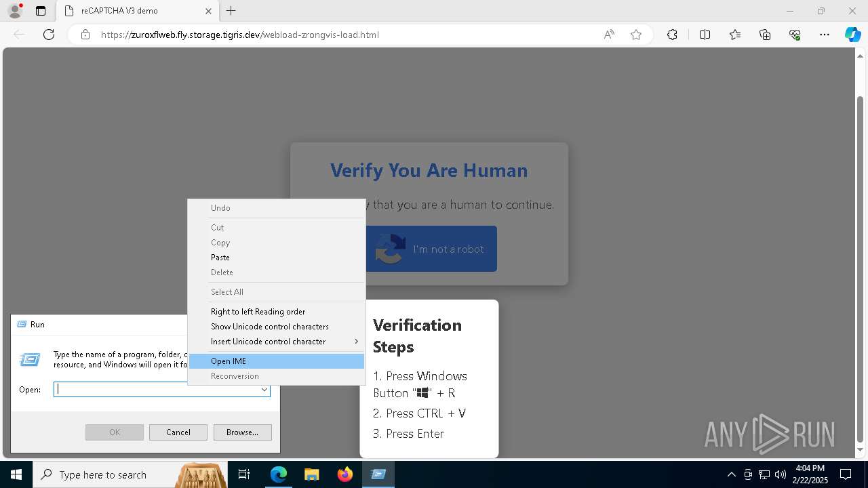
Task: Click the taskbar search box
Action: click(130, 474)
